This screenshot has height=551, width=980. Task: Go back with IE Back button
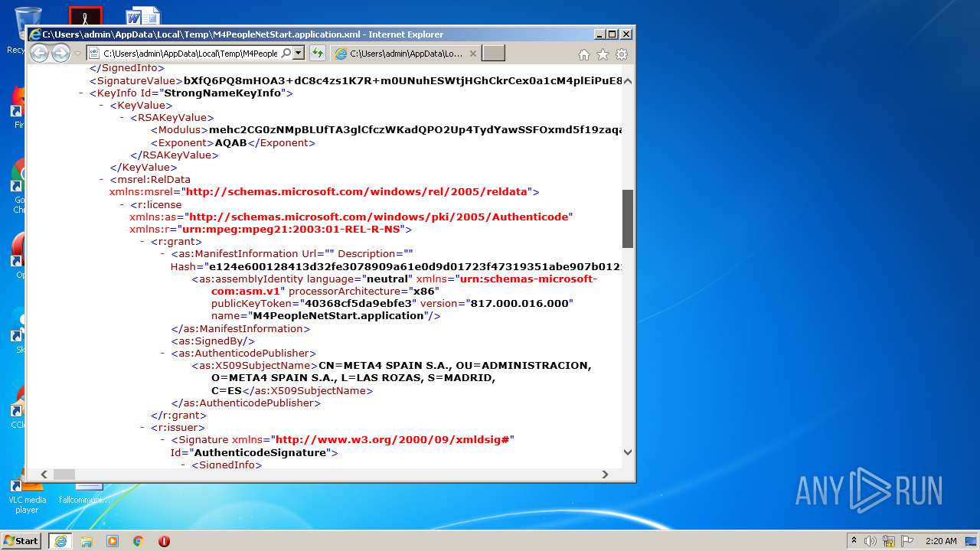click(x=39, y=53)
